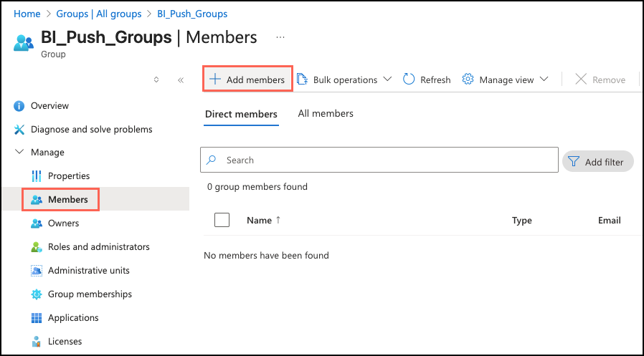Click into the members Search field
Viewport: 644px width, 356px height.
(x=379, y=160)
